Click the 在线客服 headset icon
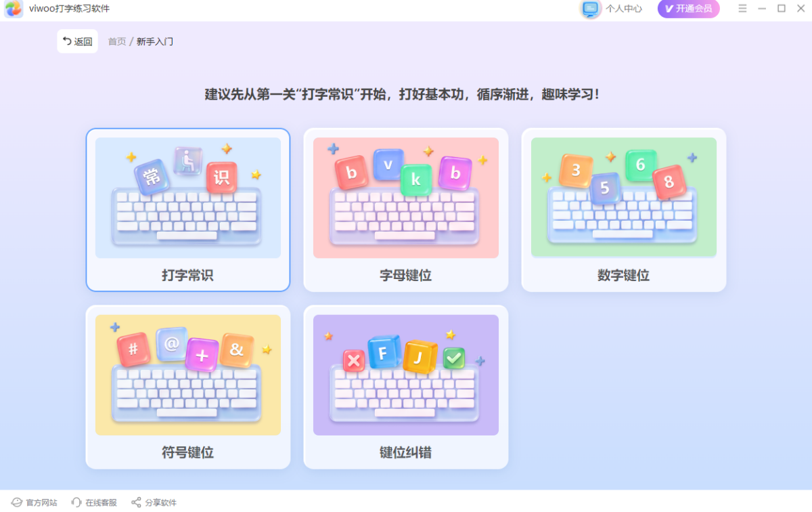Image resolution: width=812 pixels, height=512 pixels. point(76,503)
